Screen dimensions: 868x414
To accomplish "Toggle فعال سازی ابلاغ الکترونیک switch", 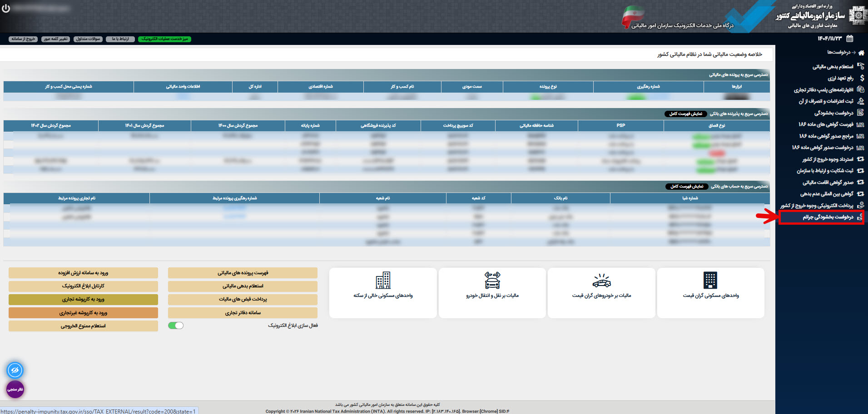I will tap(176, 325).
